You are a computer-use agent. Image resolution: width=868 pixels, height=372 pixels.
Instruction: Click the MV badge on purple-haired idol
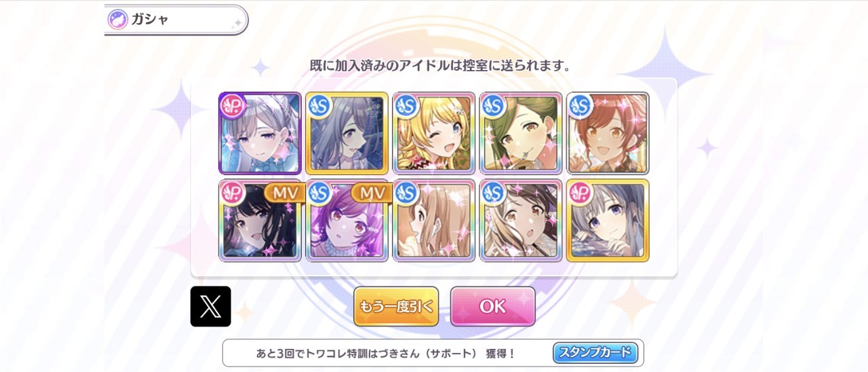click(372, 193)
